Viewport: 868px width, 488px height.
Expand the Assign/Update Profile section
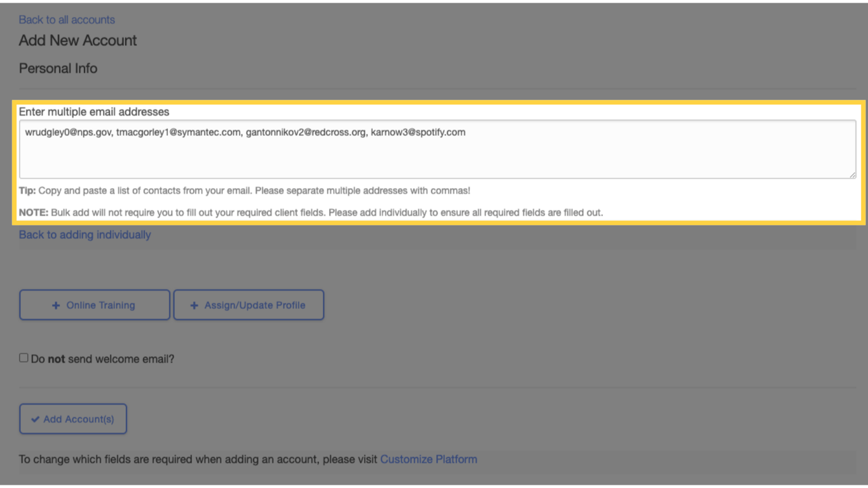(248, 305)
